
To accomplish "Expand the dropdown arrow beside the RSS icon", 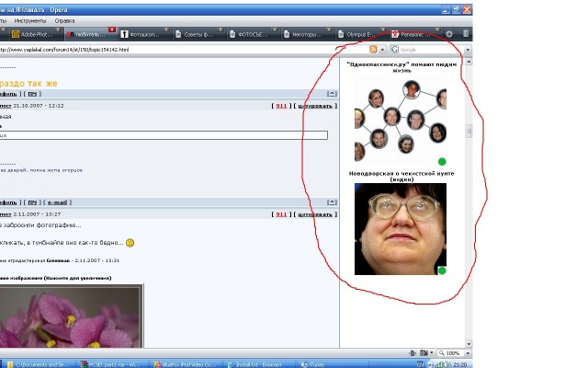I will 382,49.
